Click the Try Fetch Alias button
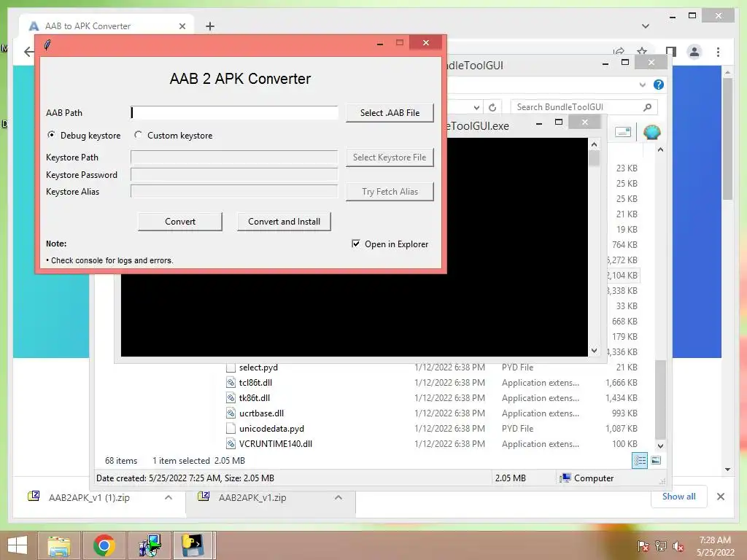The image size is (747, 560). click(390, 192)
